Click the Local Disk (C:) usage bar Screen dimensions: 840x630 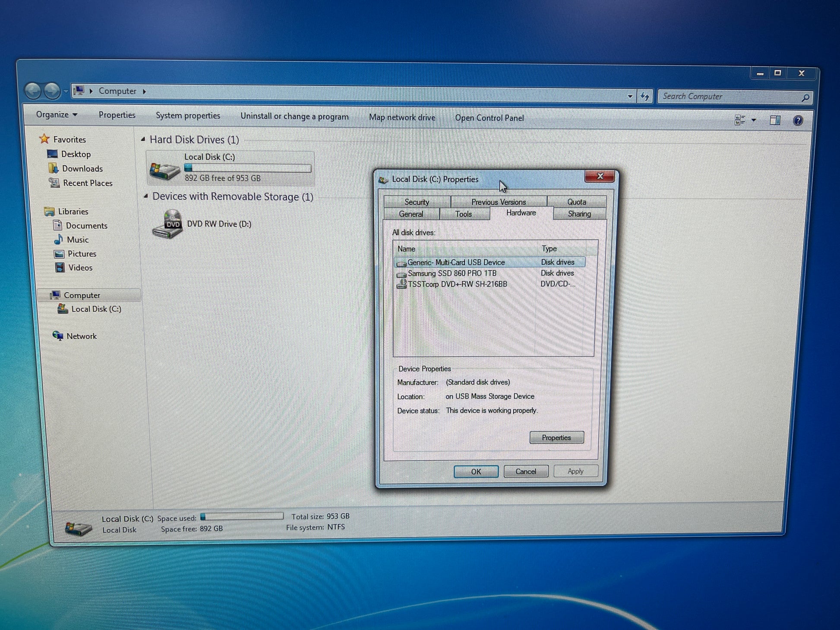(x=247, y=168)
